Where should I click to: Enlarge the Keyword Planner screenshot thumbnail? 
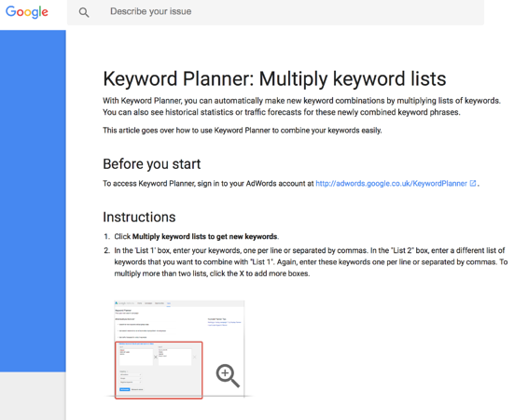click(179, 349)
